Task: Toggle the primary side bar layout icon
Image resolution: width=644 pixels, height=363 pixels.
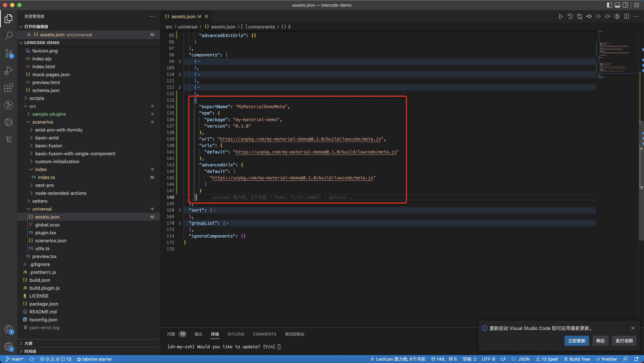Action: tap(609, 5)
